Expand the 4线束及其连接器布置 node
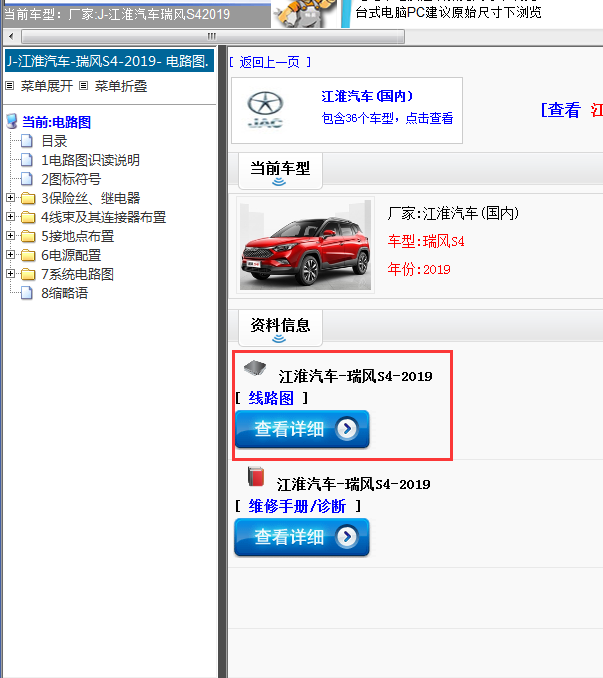Screen dimensions: 603x678 (10, 217)
